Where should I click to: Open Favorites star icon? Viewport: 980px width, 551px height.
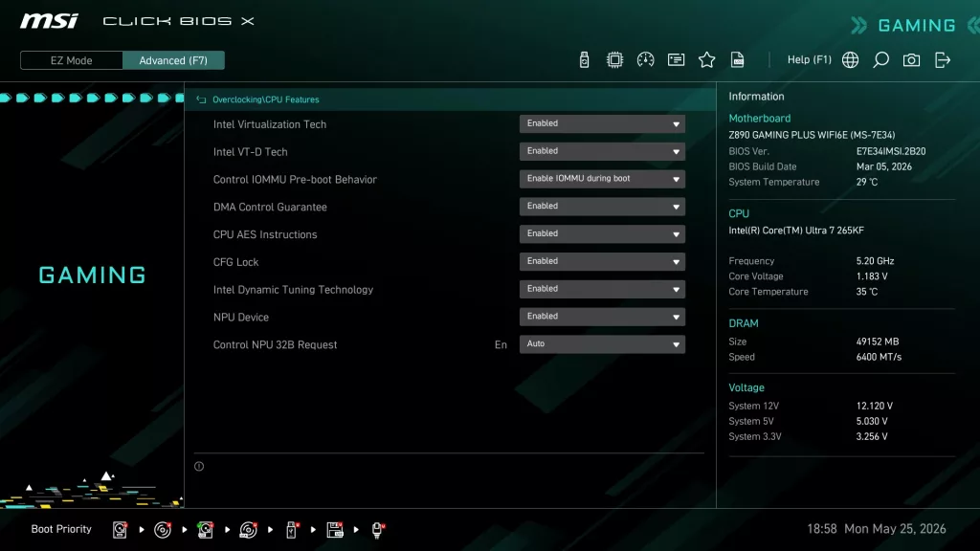click(706, 60)
